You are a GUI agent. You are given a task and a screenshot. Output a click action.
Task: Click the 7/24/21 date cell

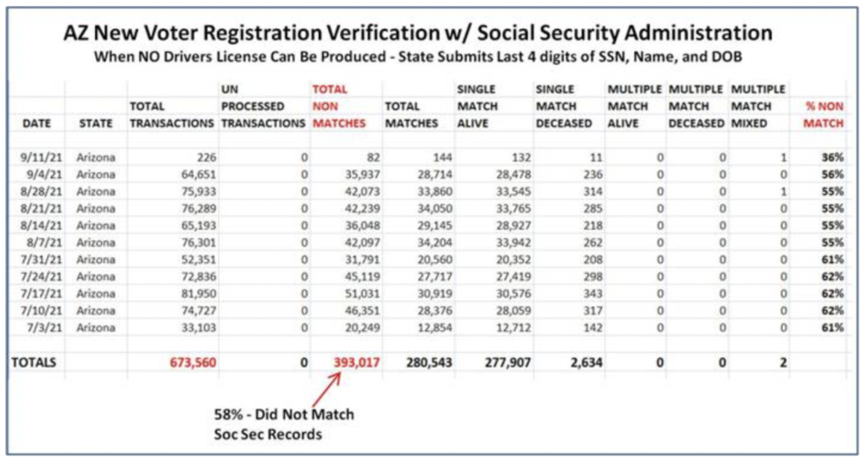(x=41, y=276)
